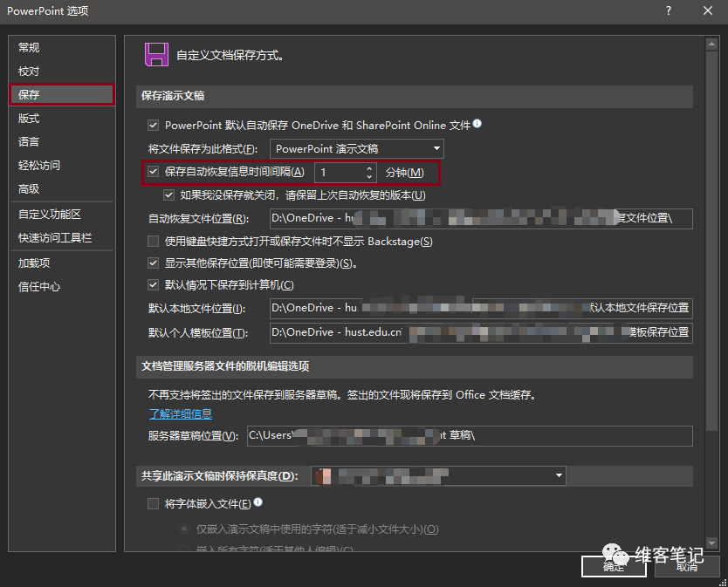
Task: Select the 保存 category in sidebar
Action: (x=62, y=95)
